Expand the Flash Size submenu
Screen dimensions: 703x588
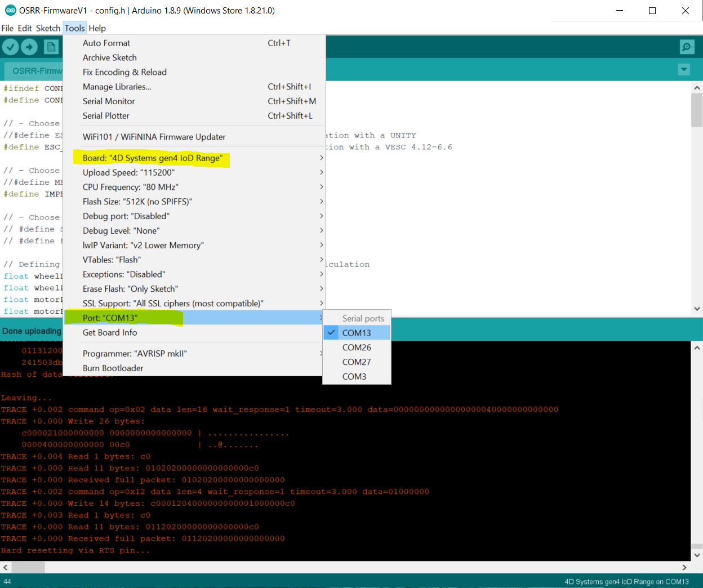pyautogui.click(x=194, y=202)
